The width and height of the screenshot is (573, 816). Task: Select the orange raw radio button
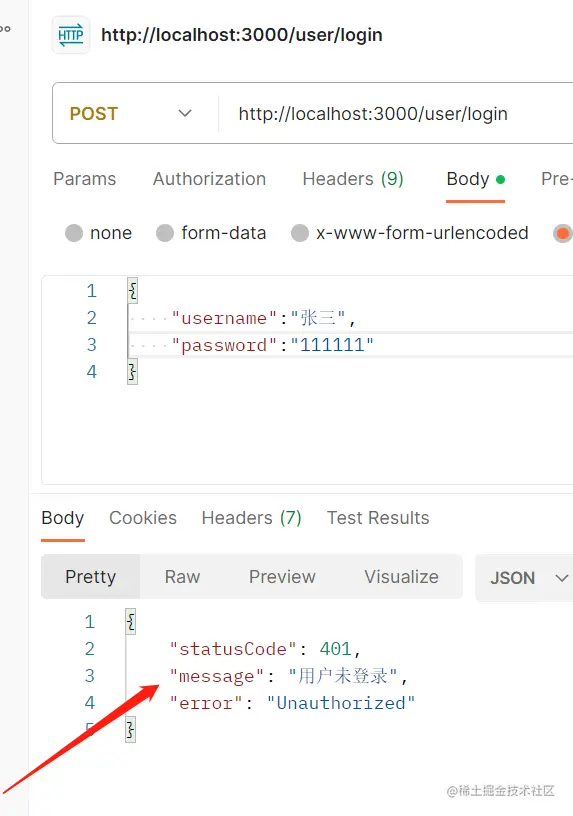563,233
